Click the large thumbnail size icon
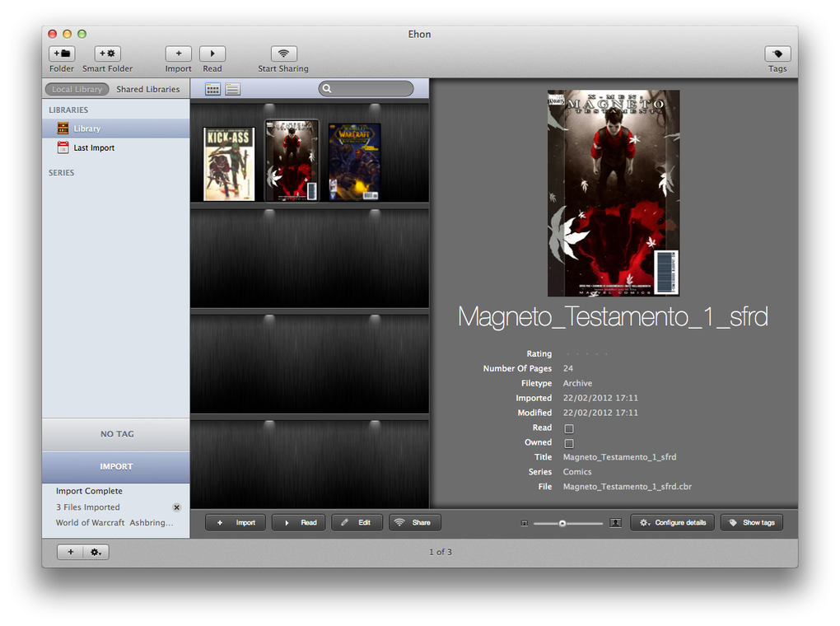Screen dimensions: 840x626 pyautogui.click(x=615, y=522)
